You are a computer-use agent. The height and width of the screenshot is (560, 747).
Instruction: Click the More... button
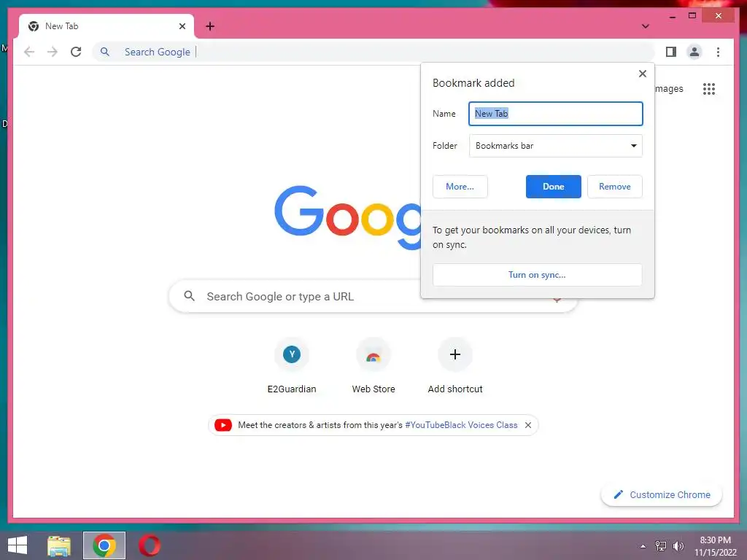[460, 187]
